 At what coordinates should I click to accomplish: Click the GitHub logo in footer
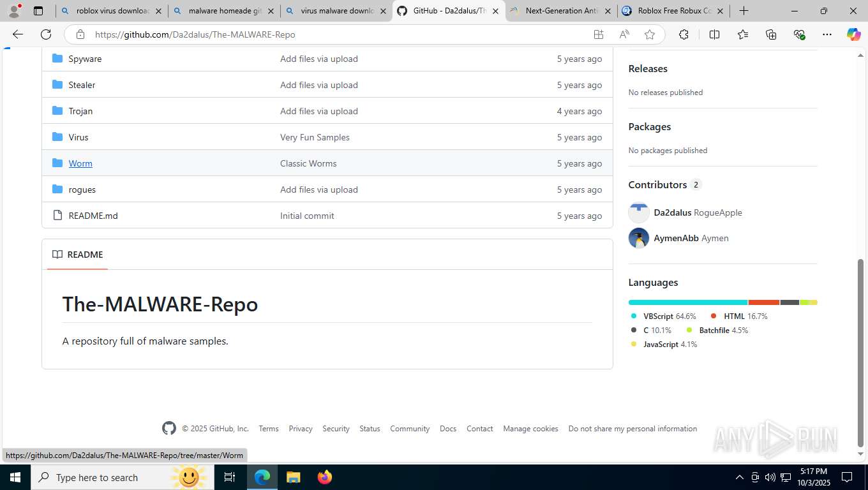point(169,428)
